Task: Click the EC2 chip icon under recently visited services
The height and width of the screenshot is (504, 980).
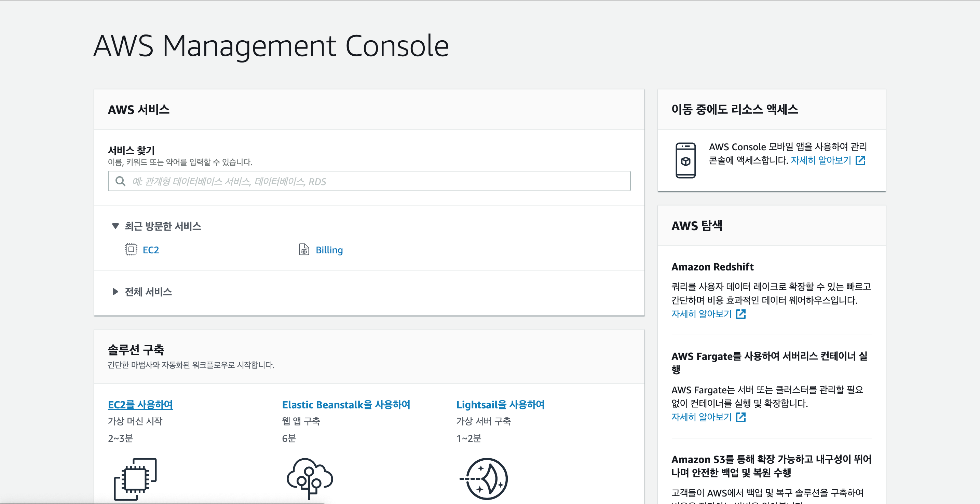Action: tap(131, 249)
